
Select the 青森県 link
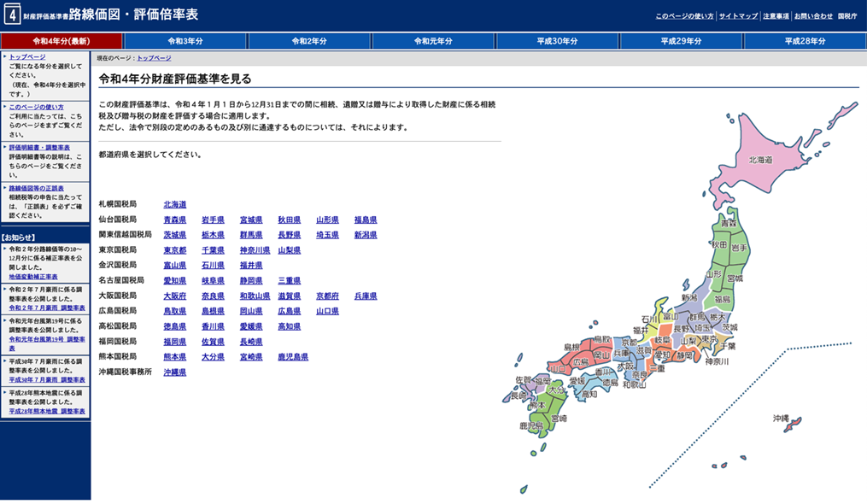(x=175, y=220)
